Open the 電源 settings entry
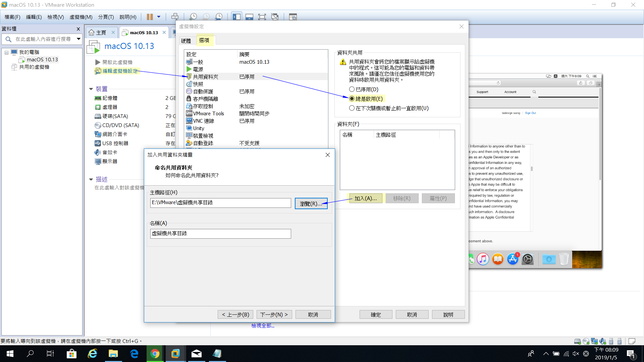The image size is (644, 362). pyautogui.click(x=199, y=69)
